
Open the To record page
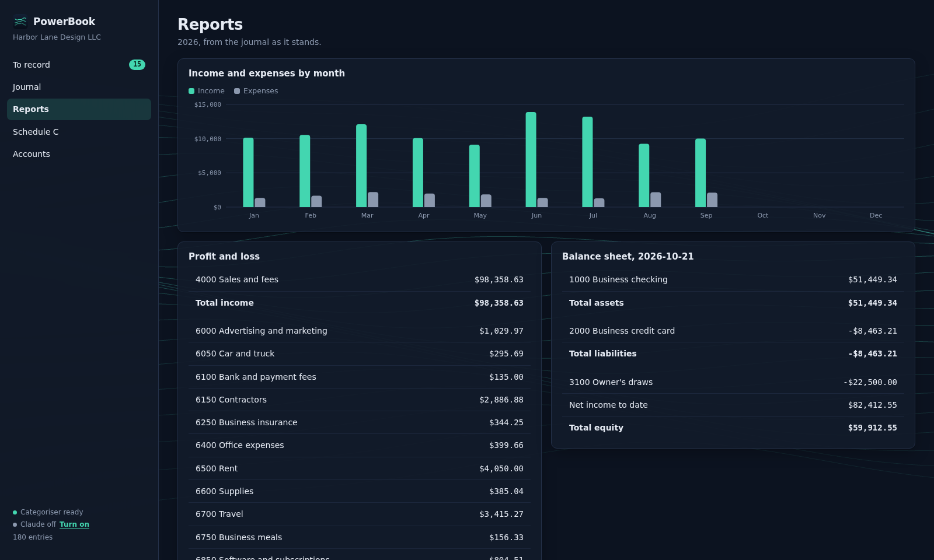tap(79, 65)
